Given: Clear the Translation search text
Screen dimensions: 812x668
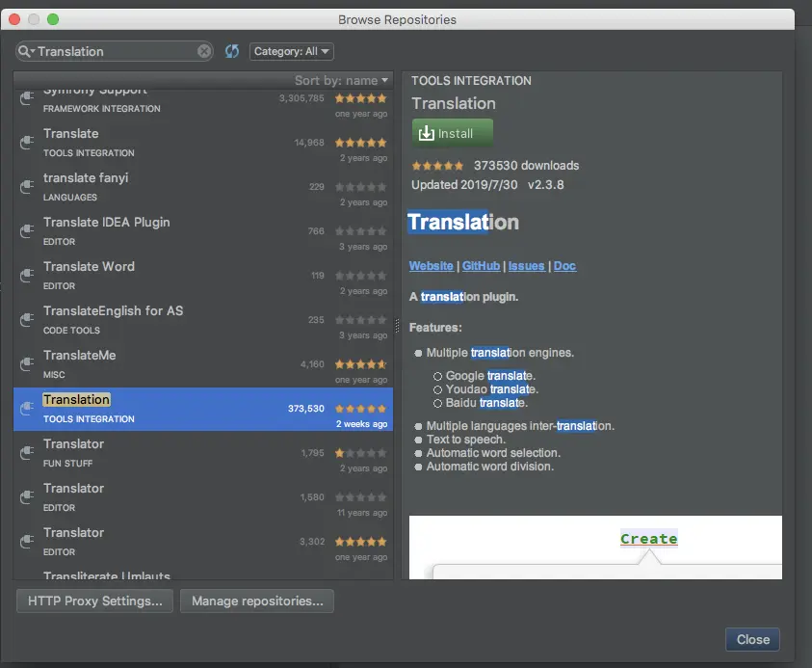Looking at the screenshot, I should pos(204,51).
